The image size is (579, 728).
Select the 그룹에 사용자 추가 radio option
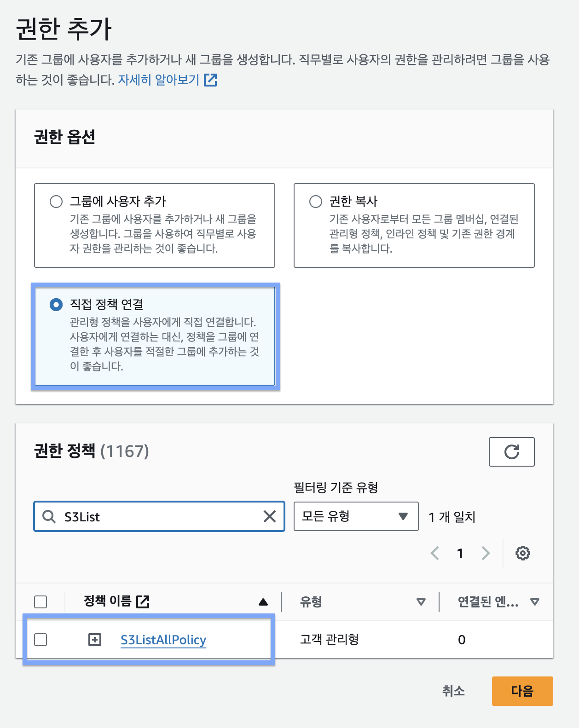coord(56,202)
